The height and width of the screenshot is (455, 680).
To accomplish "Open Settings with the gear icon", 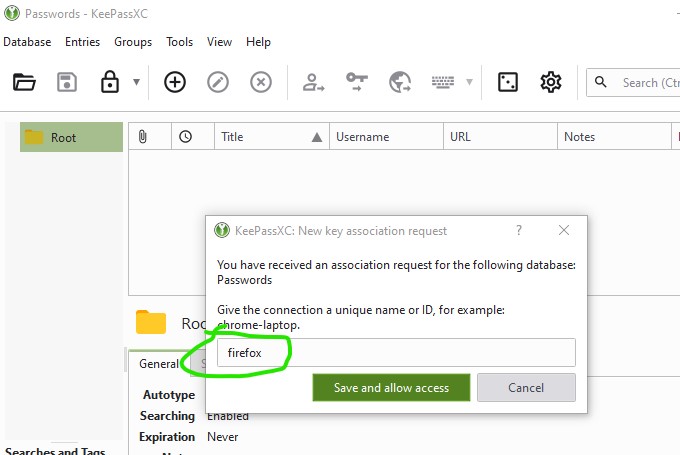I will tap(551, 82).
